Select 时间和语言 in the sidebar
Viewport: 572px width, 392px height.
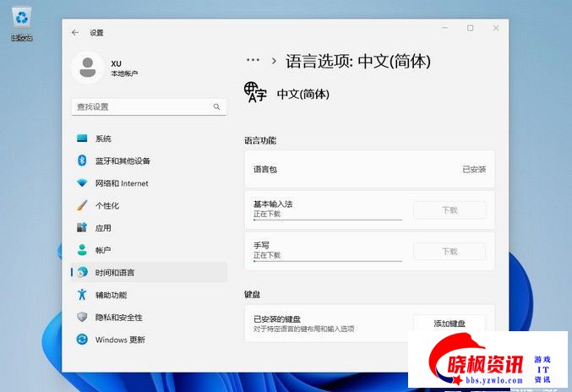(x=114, y=272)
